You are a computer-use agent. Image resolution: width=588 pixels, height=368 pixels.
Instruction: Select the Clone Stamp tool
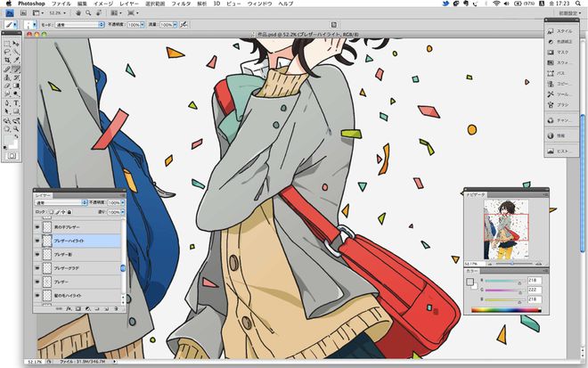(x=7, y=78)
